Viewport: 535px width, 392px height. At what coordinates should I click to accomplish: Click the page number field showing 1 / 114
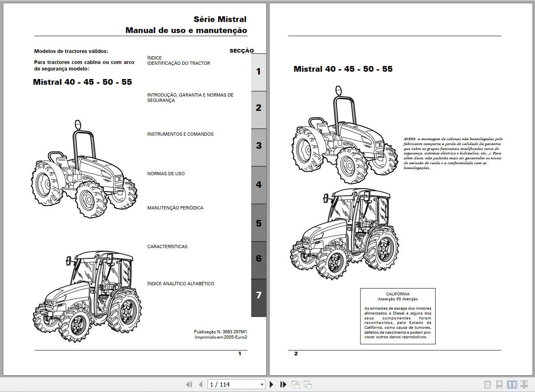point(233,384)
